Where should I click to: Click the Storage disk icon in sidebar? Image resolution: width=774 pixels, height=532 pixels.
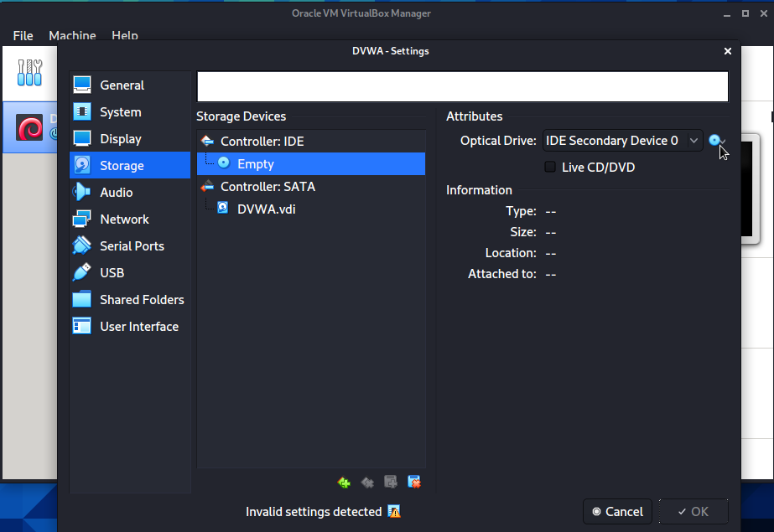tap(82, 165)
